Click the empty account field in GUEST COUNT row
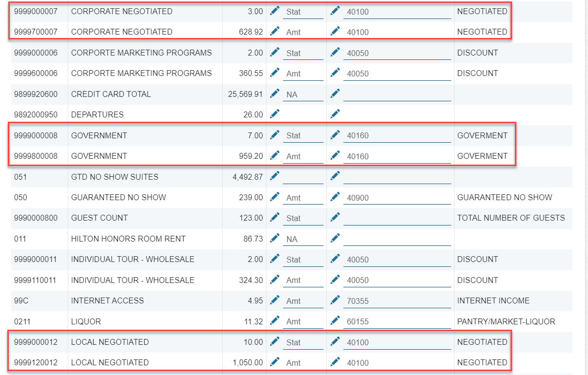Screen dimensions: 588x375 point(397,218)
